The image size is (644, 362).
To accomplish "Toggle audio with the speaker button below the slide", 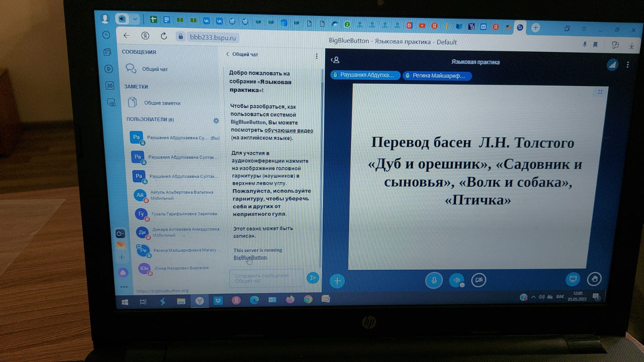I will pyautogui.click(x=456, y=280).
